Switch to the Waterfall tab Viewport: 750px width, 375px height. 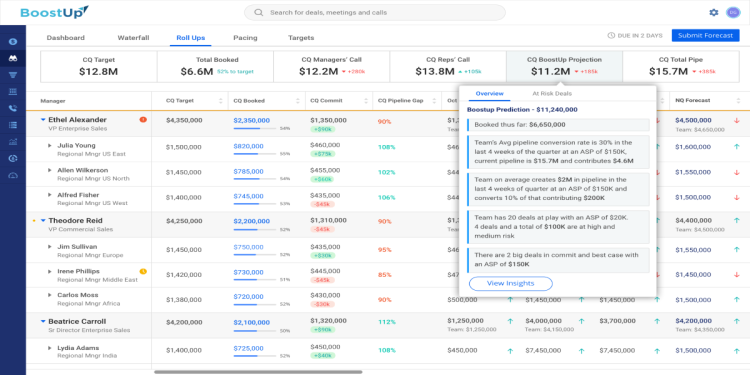click(x=133, y=38)
